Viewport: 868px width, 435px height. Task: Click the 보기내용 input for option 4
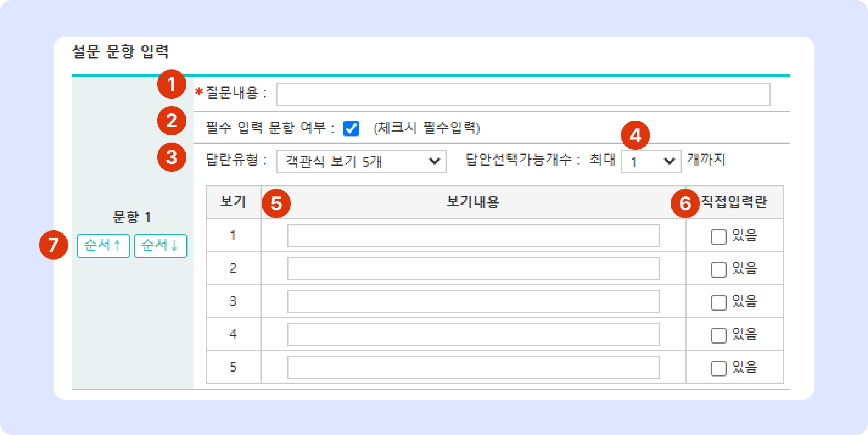473,334
